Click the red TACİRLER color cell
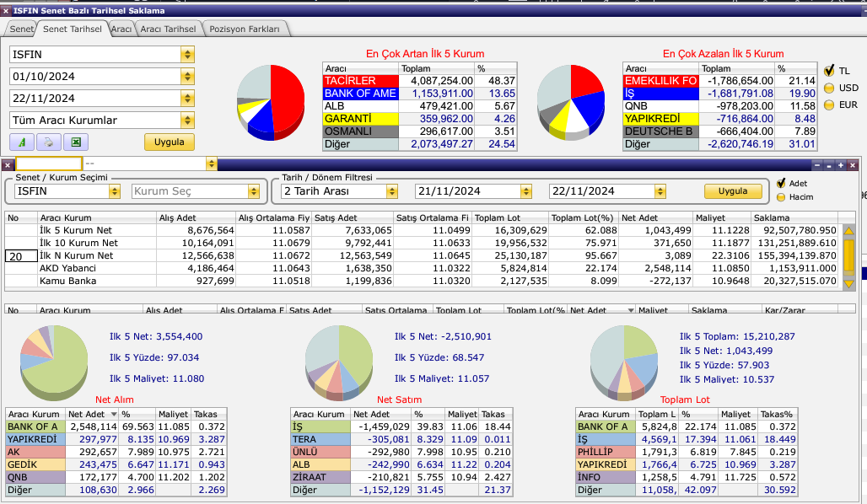 tap(360, 81)
